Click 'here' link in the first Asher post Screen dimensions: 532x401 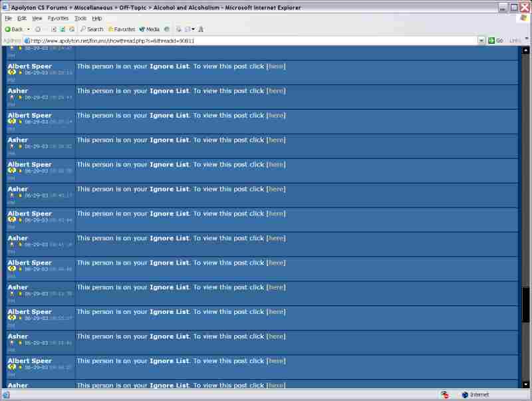point(276,90)
